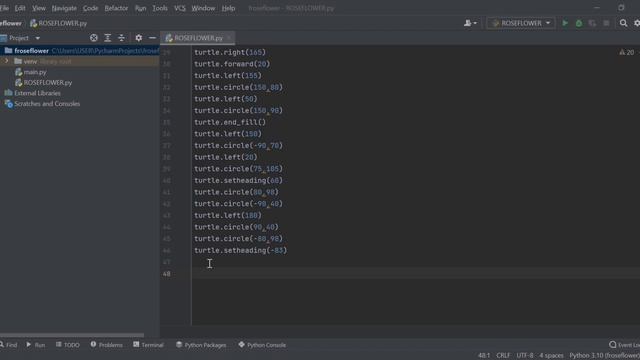This screenshot has width=640, height=360.
Task: Click the stop process icon
Action: (606, 23)
